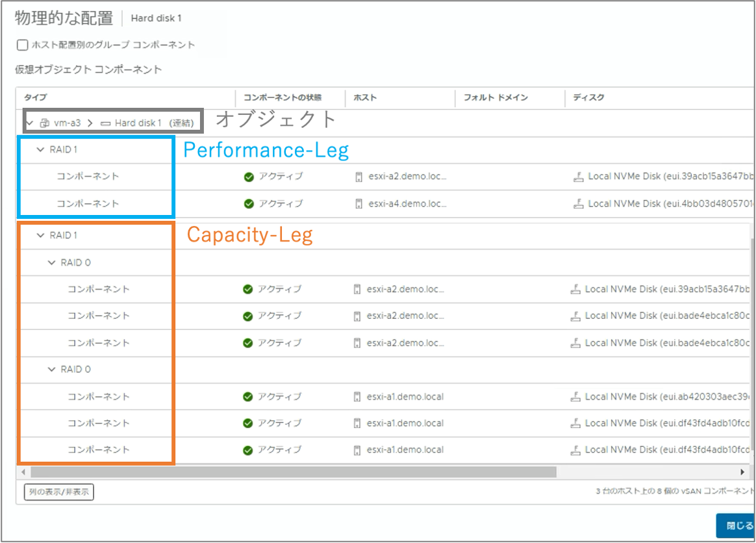Screen dimensions: 756x543
Task: Collapse the second RAID 1 Capacity-Leg node
Action: click(40, 235)
